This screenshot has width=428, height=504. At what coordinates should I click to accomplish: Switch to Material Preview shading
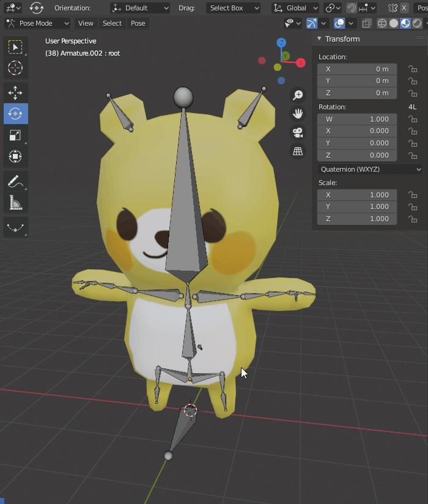coord(405,23)
